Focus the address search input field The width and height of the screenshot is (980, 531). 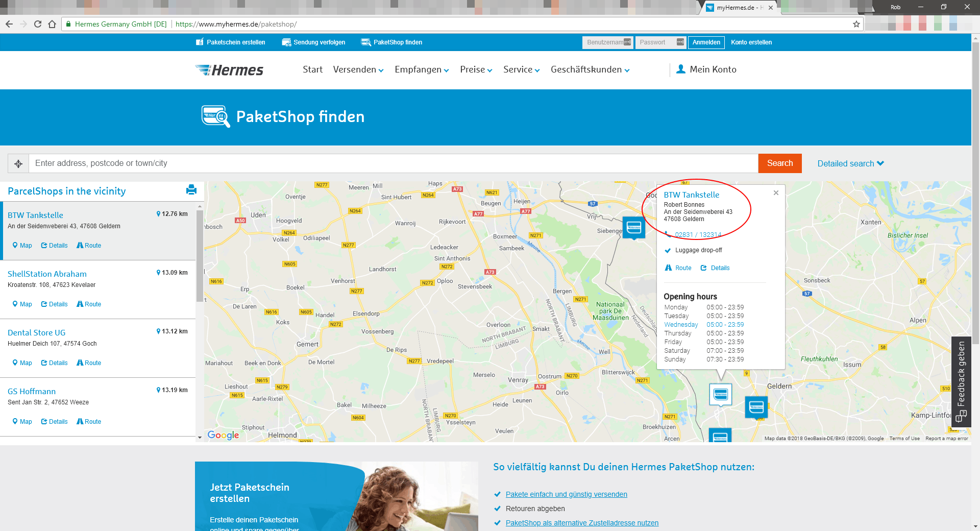click(394, 163)
